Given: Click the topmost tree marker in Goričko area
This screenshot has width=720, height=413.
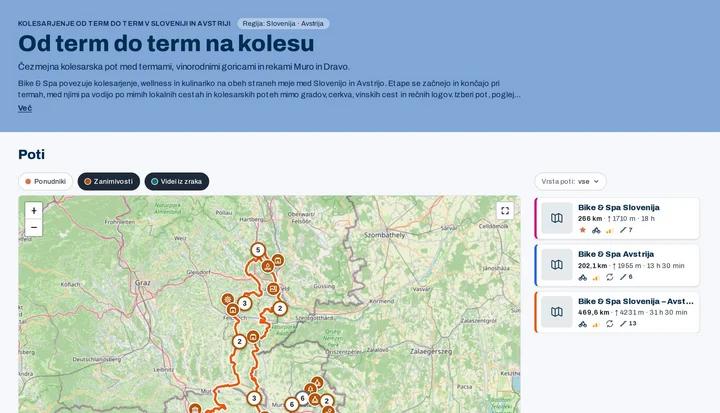Looking at the screenshot, I should coord(317,383).
